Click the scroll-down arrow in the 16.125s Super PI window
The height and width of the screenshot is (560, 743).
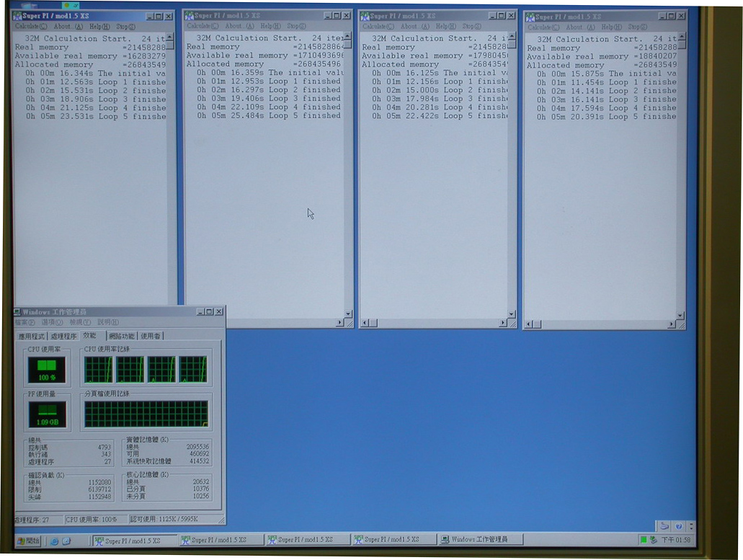(x=512, y=314)
